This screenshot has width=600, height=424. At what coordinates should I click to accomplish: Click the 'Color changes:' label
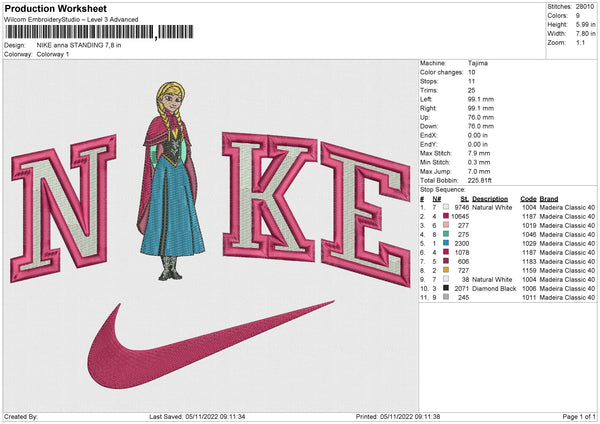(441, 72)
